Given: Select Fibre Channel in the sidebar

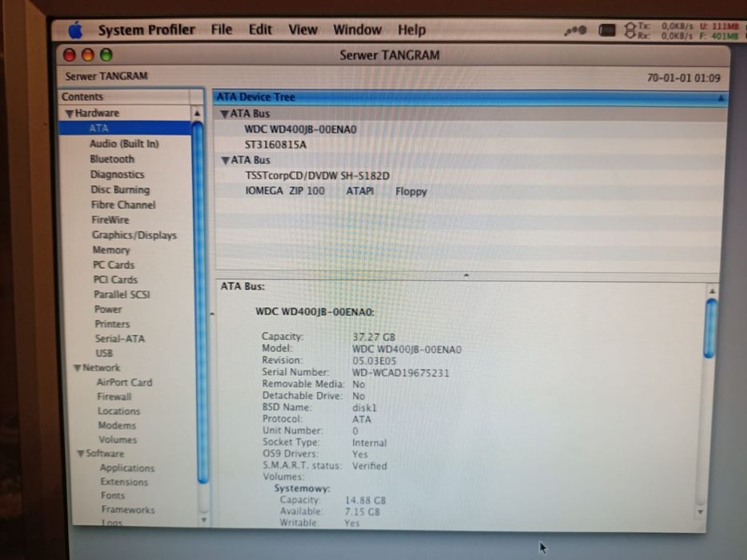Looking at the screenshot, I should click(x=123, y=205).
